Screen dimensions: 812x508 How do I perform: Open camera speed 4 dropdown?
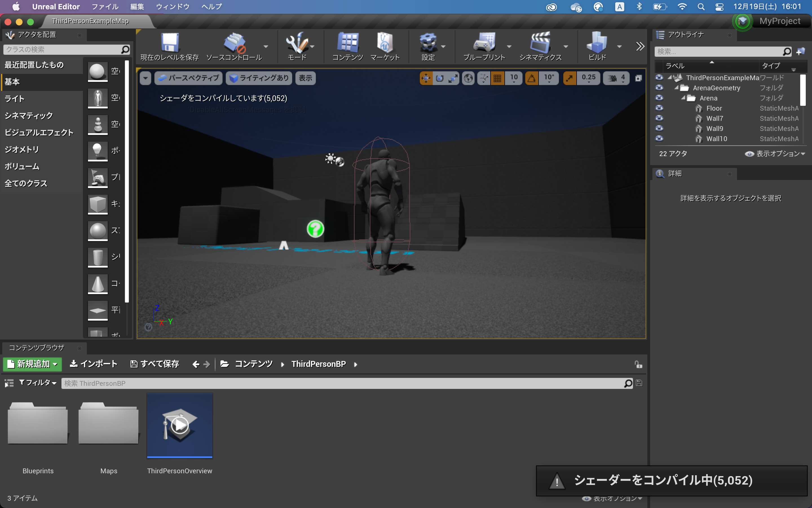tap(616, 78)
